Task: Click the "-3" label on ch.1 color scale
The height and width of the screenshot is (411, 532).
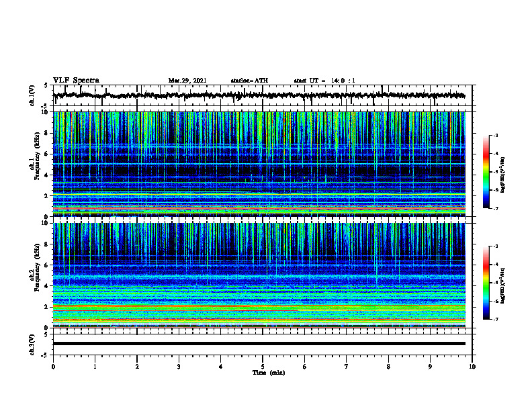Action: (x=495, y=136)
